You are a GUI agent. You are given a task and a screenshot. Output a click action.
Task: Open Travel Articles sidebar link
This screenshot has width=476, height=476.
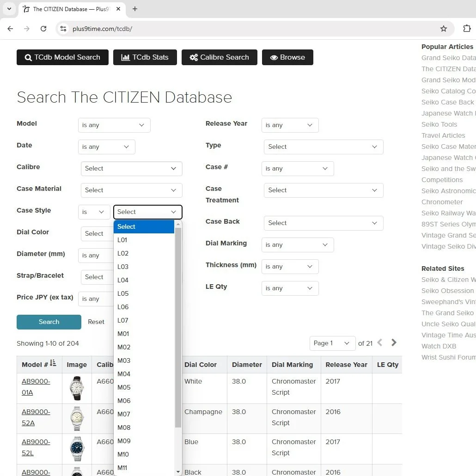click(443, 135)
